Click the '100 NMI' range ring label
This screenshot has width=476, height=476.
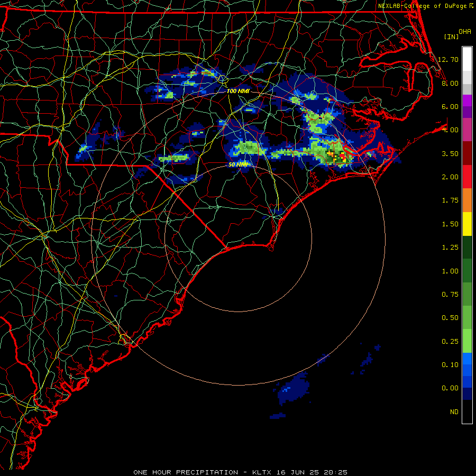tap(238, 91)
